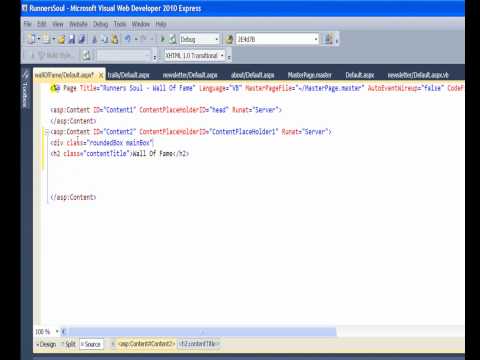
Task: Open the Tools menu
Action: (x=120, y=24)
